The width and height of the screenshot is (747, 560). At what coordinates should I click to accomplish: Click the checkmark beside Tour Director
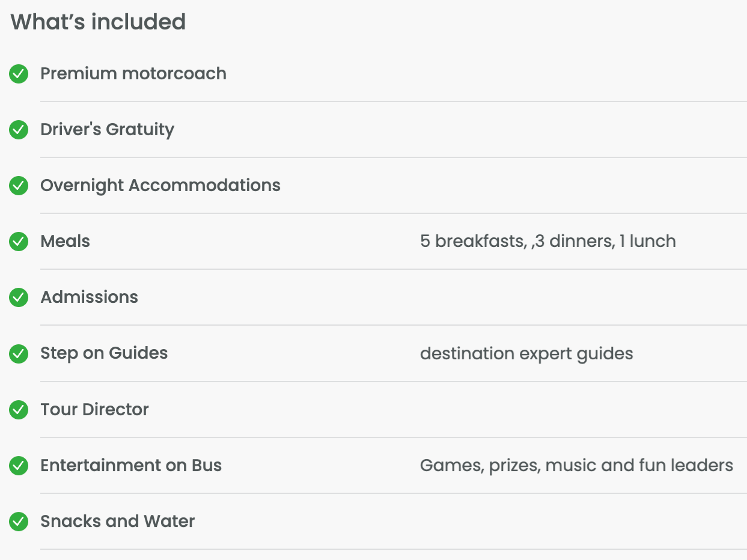tap(19, 410)
